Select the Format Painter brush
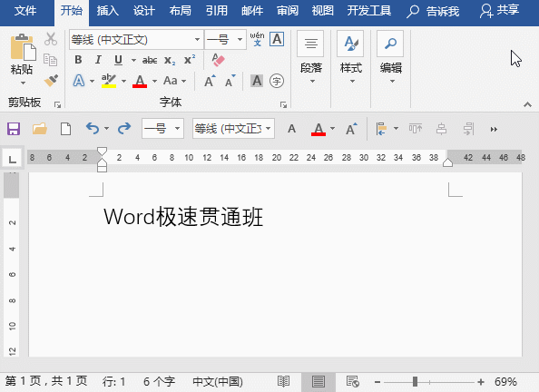The height and width of the screenshot is (392, 539). (x=51, y=81)
